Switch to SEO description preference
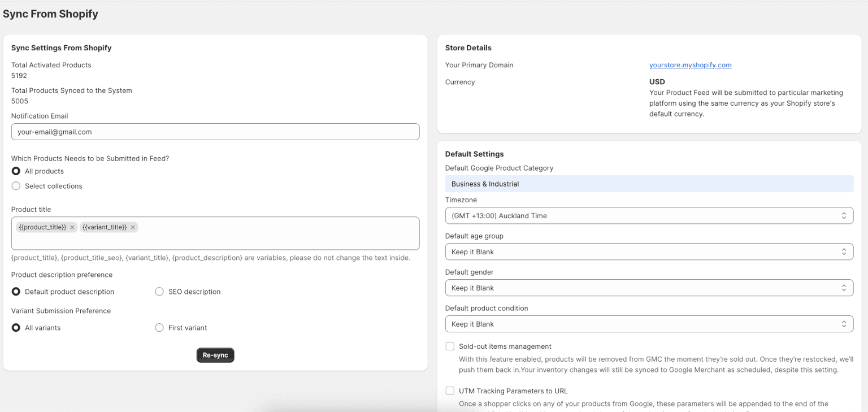Screen dimensions: 868x412 click(159, 291)
